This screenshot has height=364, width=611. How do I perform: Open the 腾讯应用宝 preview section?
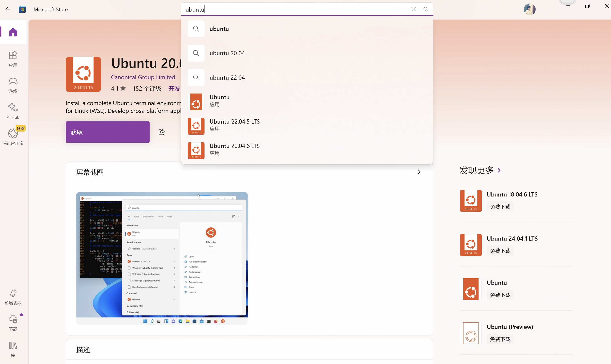point(13,137)
